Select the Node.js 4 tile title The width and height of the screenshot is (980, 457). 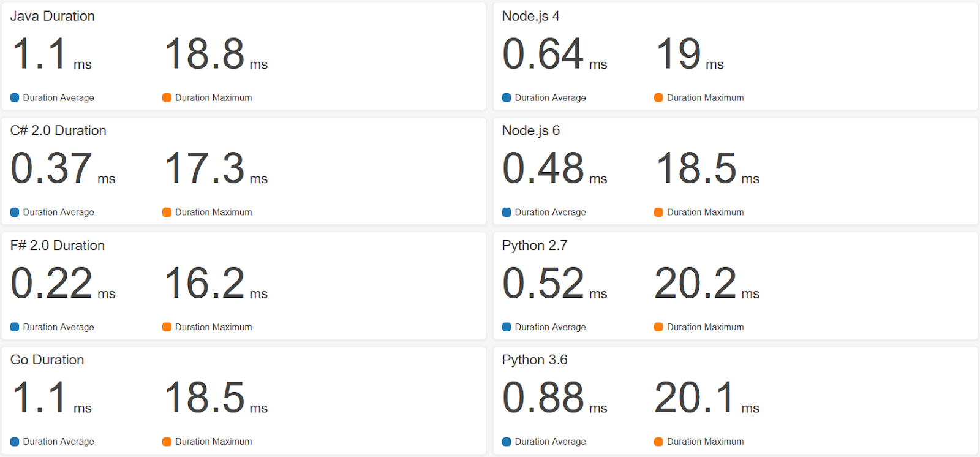530,17
